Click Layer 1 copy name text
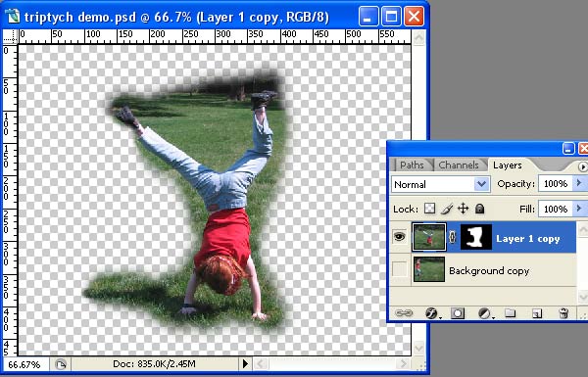588x377 pixels. coord(527,239)
